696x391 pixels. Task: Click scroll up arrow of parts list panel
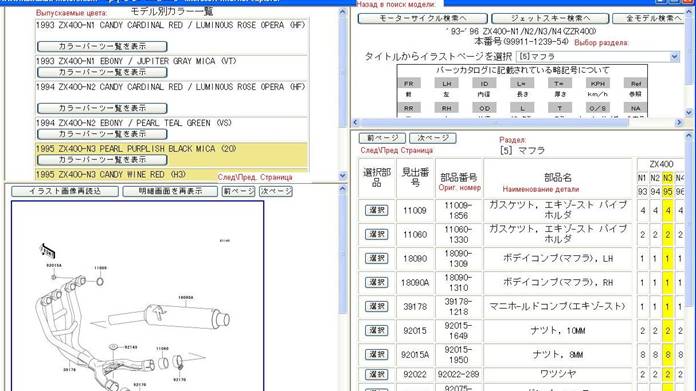(x=688, y=136)
